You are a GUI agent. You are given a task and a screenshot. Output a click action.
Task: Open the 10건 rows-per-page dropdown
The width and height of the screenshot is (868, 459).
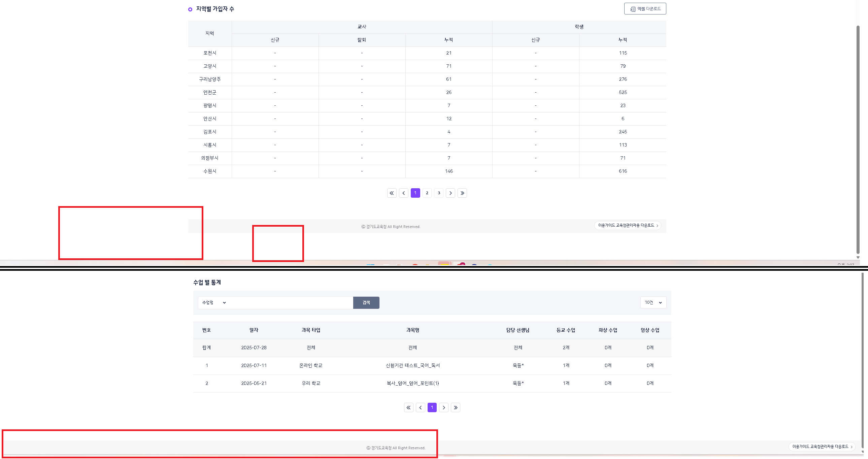(653, 303)
